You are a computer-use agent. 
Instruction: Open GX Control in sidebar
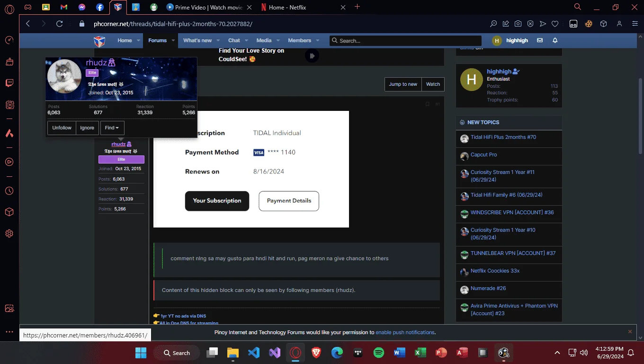pos(9,40)
